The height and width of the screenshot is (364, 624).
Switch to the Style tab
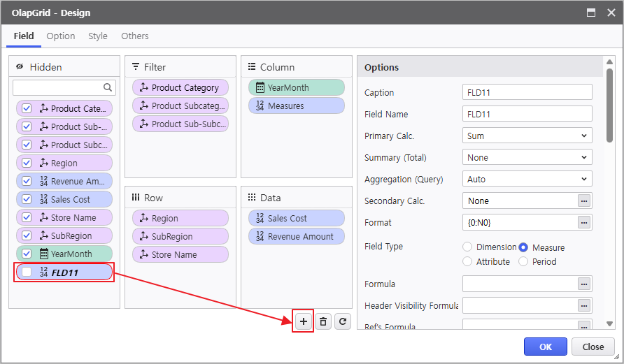[98, 36]
